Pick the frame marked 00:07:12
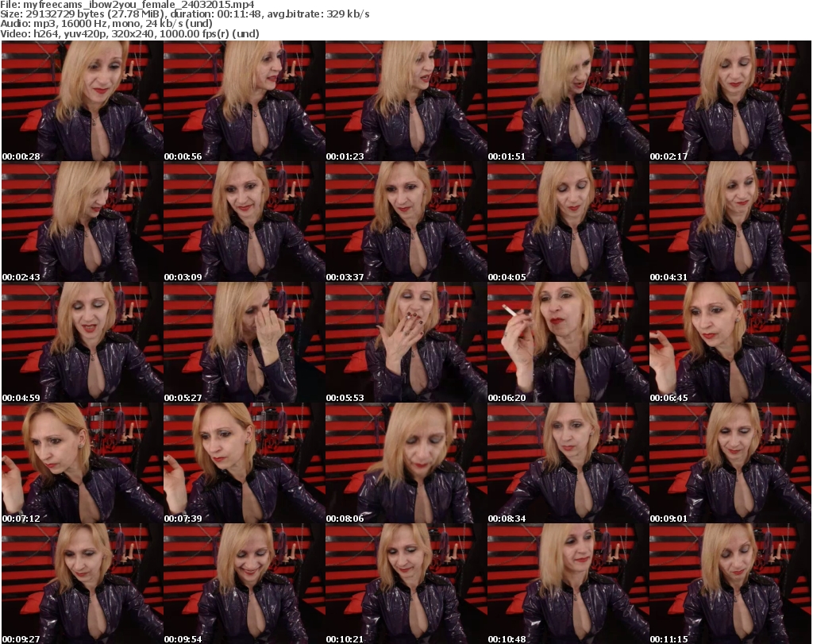Screen dimensions: 813x644 82,463
